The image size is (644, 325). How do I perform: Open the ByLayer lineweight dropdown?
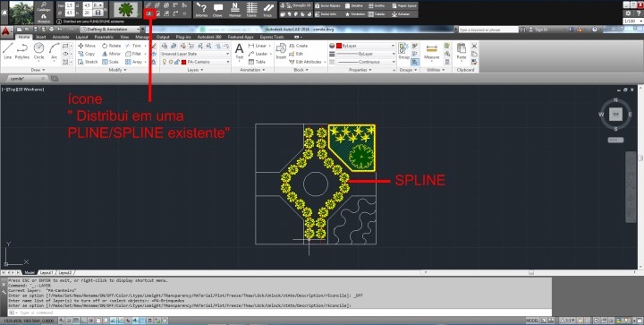point(366,54)
